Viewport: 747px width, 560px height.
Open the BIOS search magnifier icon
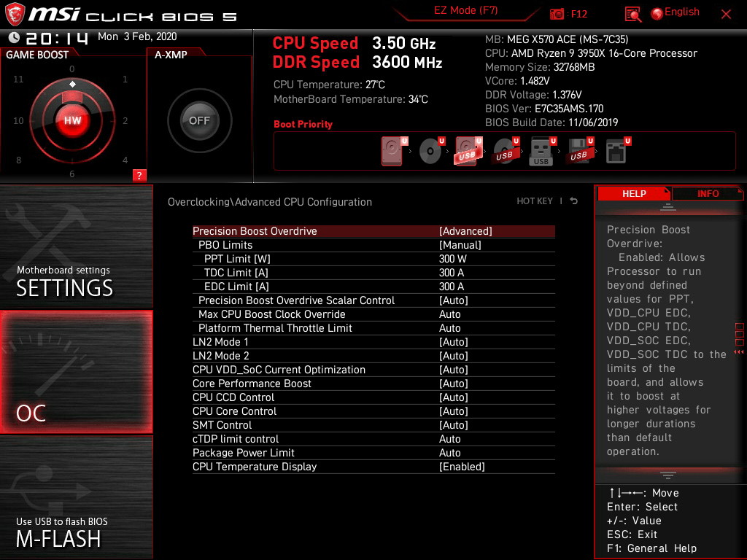coord(632,15)
